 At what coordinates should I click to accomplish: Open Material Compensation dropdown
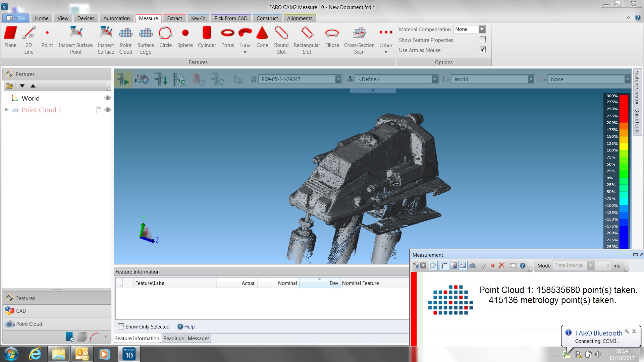482,29
